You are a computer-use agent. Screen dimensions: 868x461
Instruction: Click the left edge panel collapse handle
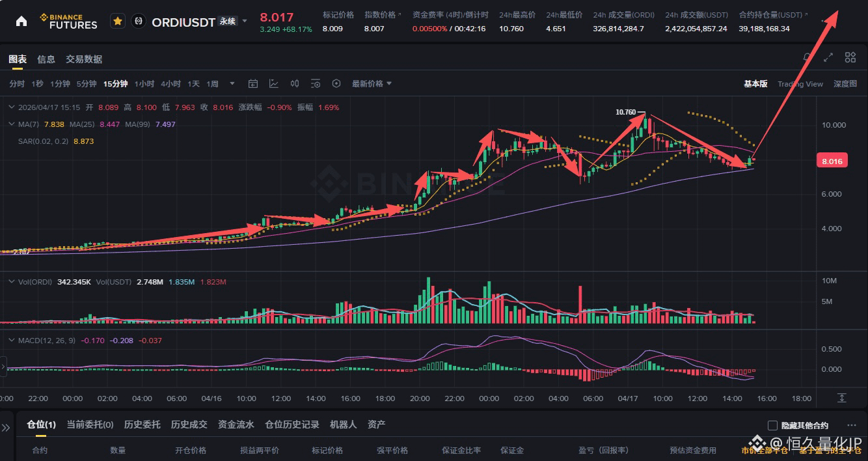click(x=3, y=367)
